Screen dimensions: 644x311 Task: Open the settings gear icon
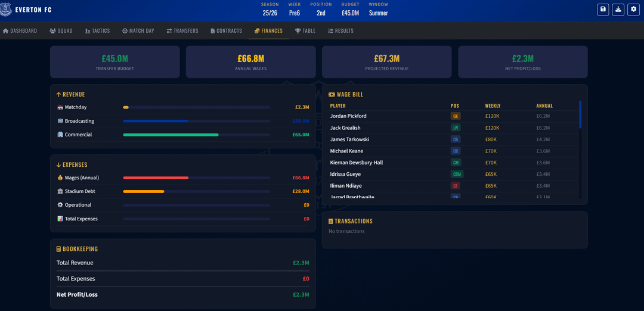pyautogui.click(x=633, y=10)
